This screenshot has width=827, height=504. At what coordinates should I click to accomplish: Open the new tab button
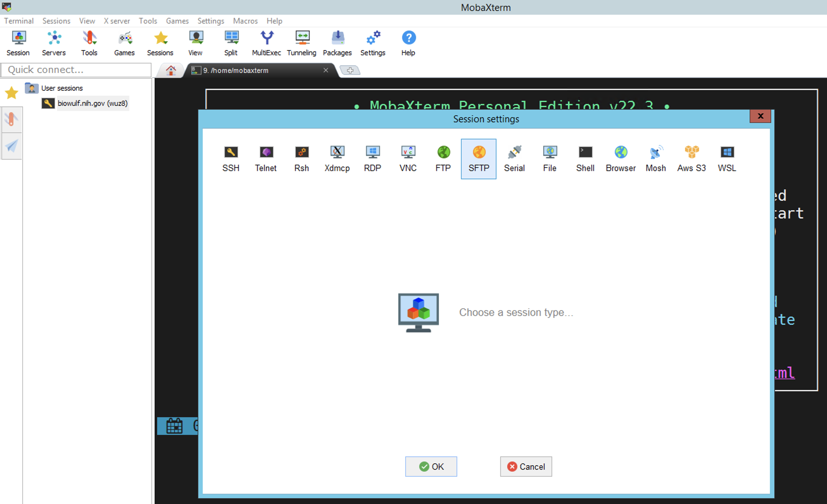pyautogui.click(x=350, y=71)
